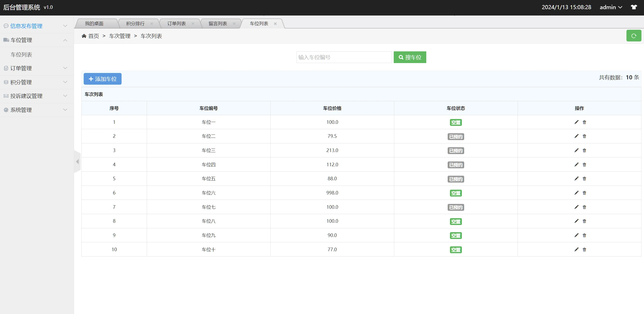This screenshot has width=644, height=314.
Task: Close the 留言列表 tab
Action: [x=234, y=24]
